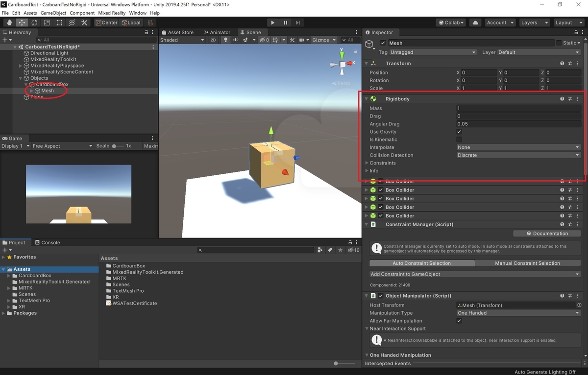
Task: Click the Step frame button
Action: [298, 23]
